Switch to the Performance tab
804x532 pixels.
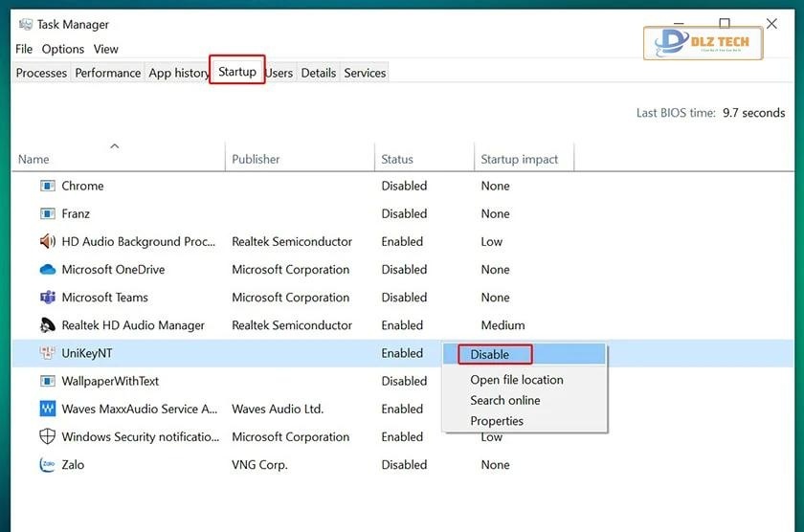tap(107, 73)
